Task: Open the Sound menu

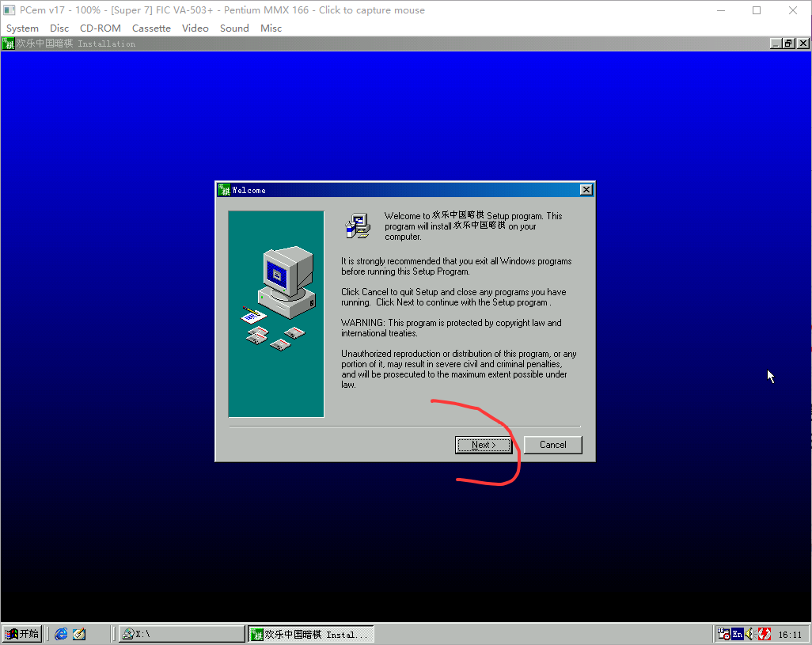Action: tap(234, 28)
